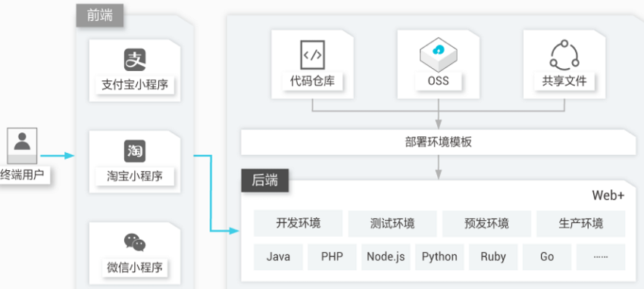Click the WeChat logo icon
This screenshot has width=644, height=289.
[135, 242]
